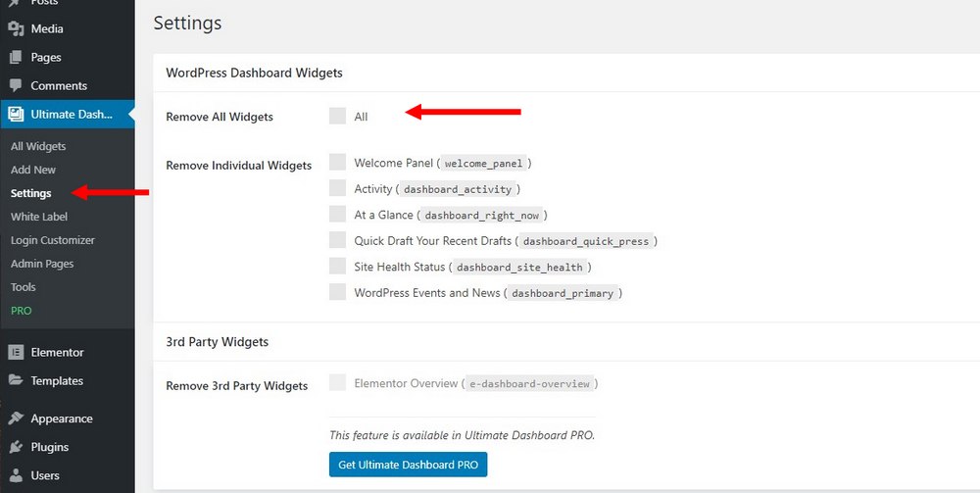Tick the Welcome Panel checkbox

[x=337, y=162]
